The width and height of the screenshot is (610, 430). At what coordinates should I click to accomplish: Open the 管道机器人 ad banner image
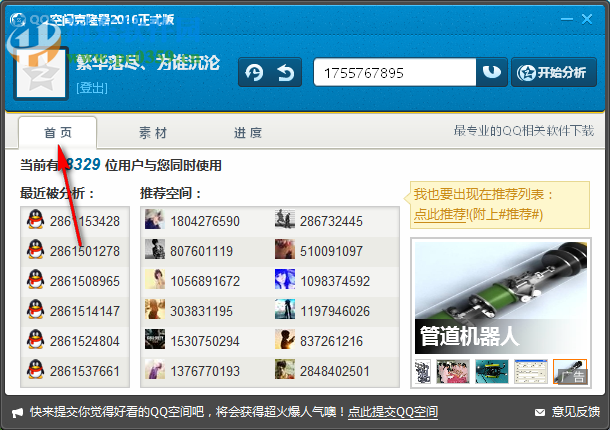pos(501,298)
